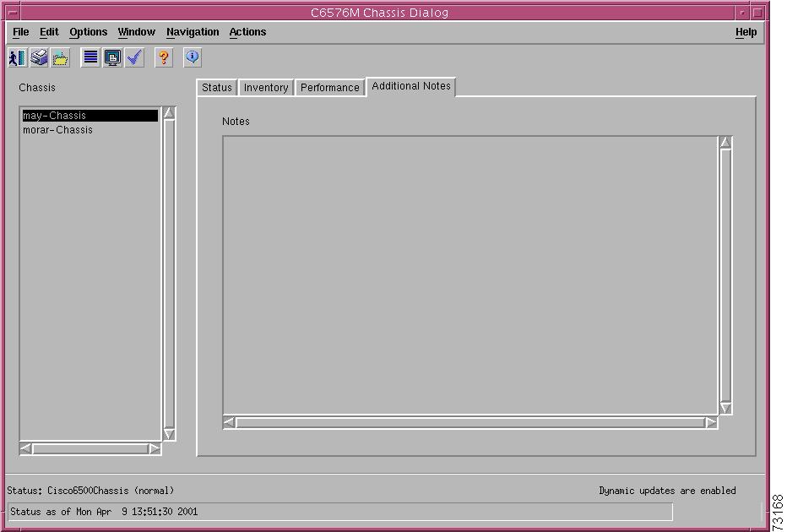Open the Options menu
The image size is (787, 532).
point(89,32)
